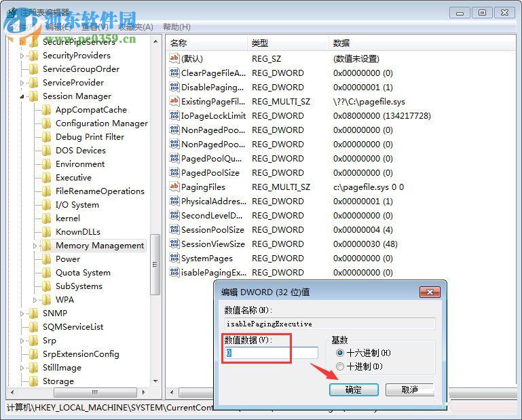Click tree scrollbar up arrow

tap(155, 41)
